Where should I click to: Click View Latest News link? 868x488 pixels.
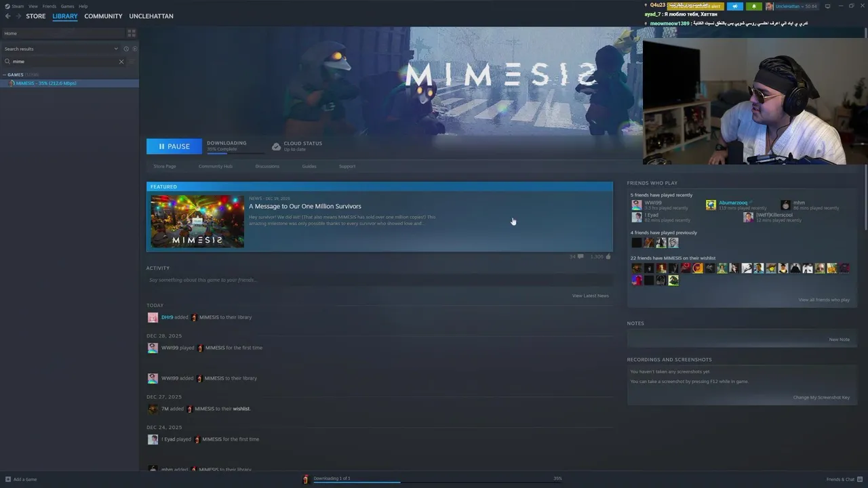(x=591, y=296)
